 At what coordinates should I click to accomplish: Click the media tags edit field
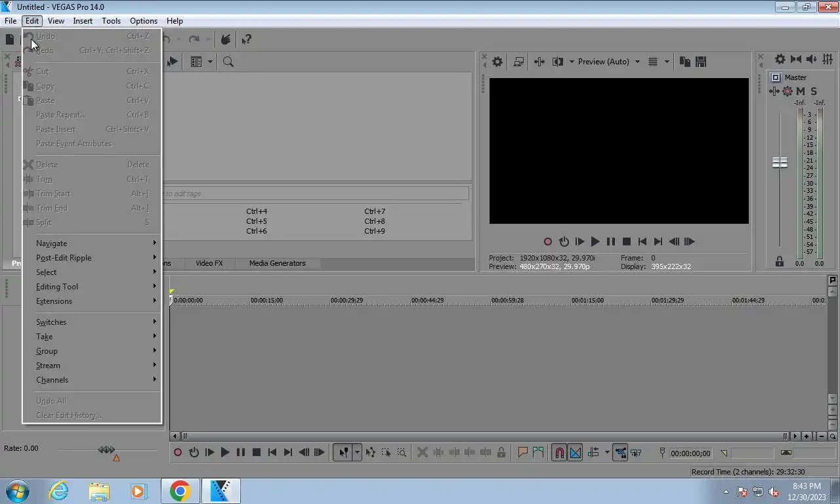pyautogui.click(x=316, y=194)
